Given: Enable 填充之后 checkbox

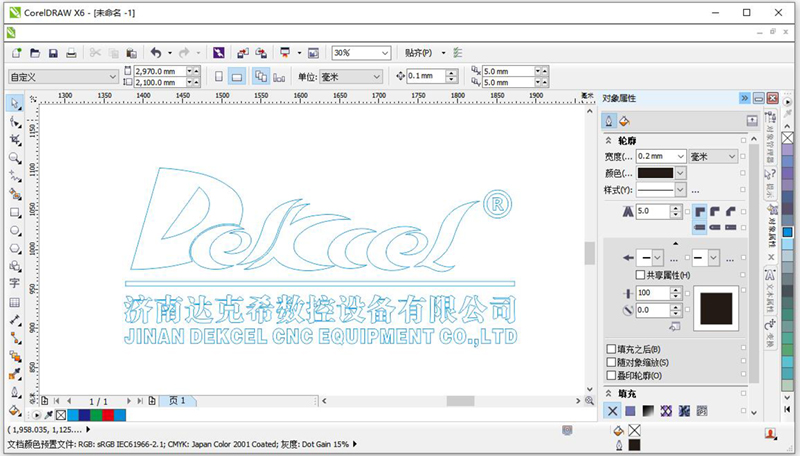Looking at the screenshot, I should (611, 349).
